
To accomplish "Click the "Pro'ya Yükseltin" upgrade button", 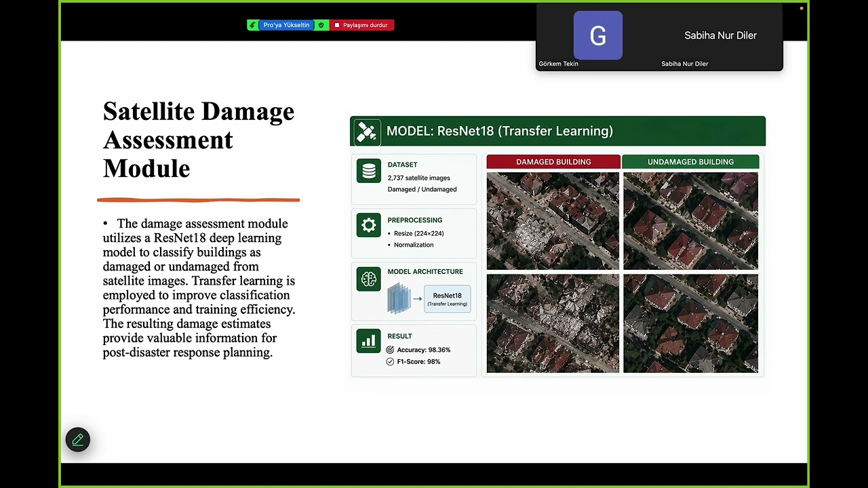I will tap(286, 25).
